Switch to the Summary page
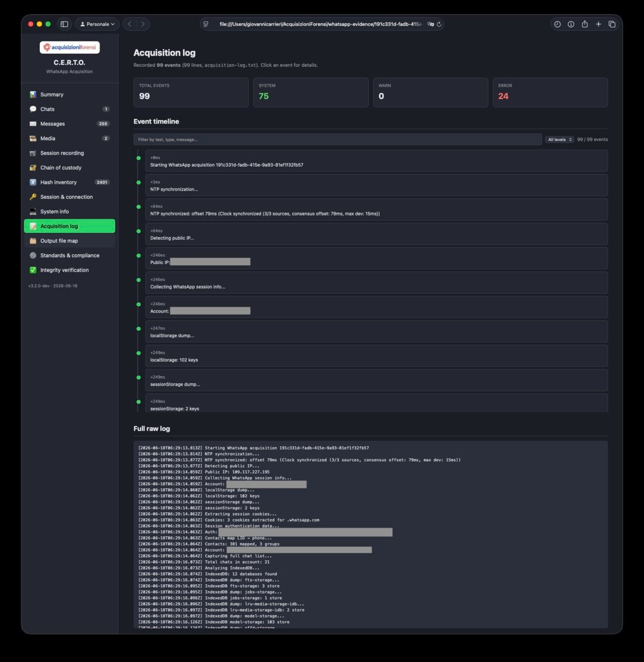Viewport: 644px width, 662px height. [x=70, y=95]
